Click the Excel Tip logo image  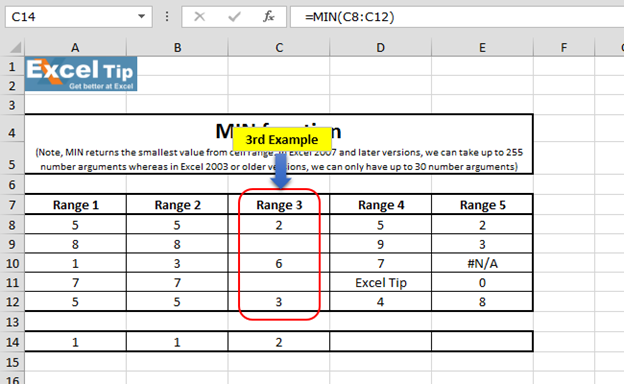(x=81, y=74)
